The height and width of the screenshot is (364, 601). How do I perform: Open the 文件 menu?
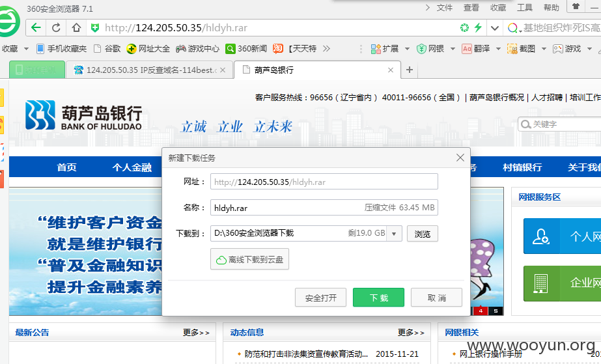point(445,8)
